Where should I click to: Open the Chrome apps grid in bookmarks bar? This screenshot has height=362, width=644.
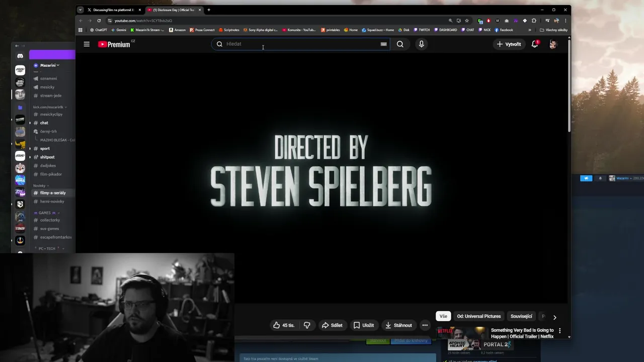80,30
